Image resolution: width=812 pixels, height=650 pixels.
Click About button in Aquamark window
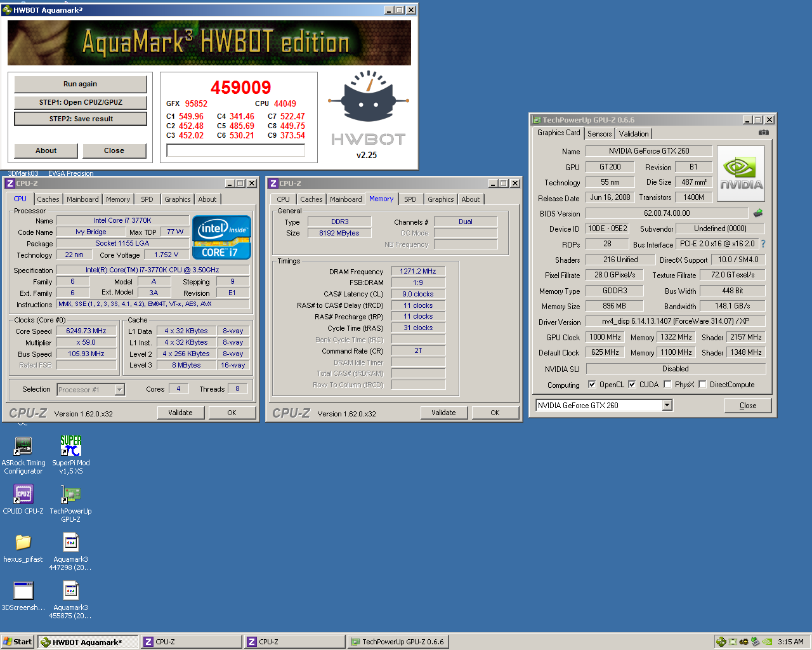pos(46,150)
